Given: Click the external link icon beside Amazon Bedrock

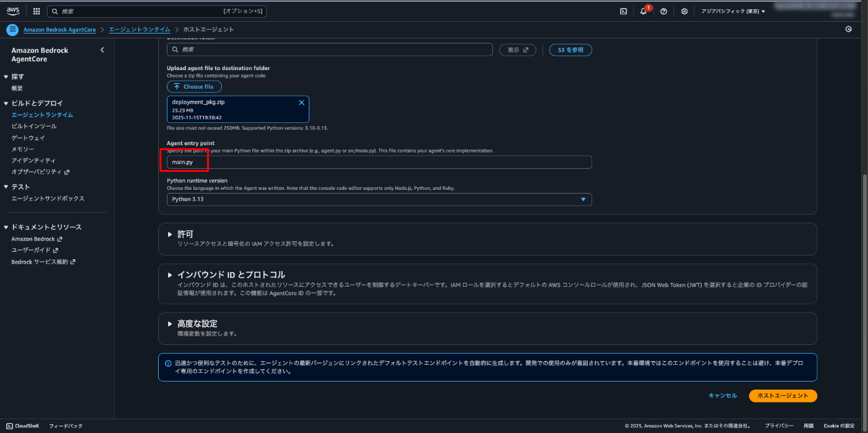Looking at the screenshot, I should click(x=60, y=239).
